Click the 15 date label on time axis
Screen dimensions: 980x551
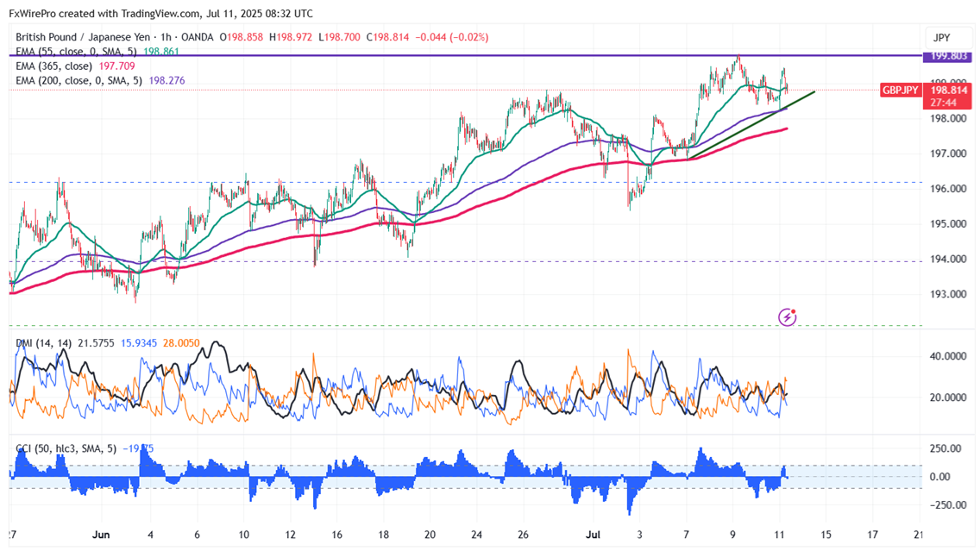pos(826,535)
